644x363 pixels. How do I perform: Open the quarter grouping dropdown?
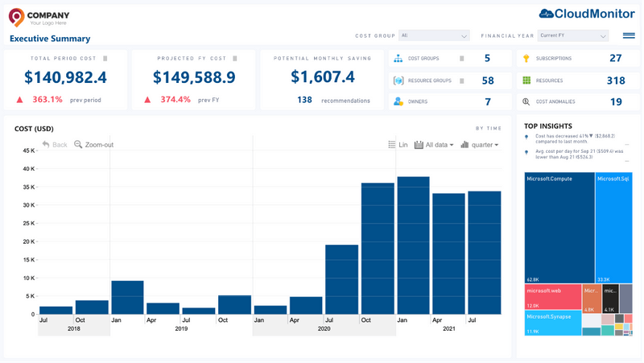pos(479,145)
